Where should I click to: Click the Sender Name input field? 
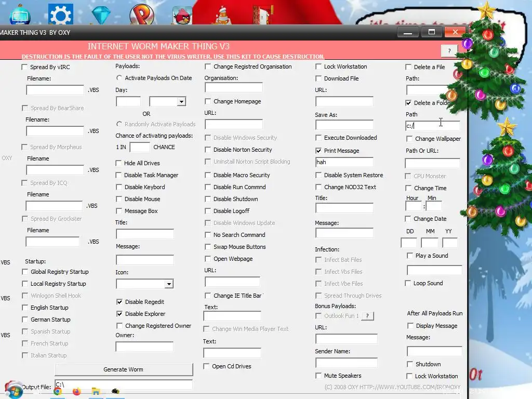(x=347, y=363)
